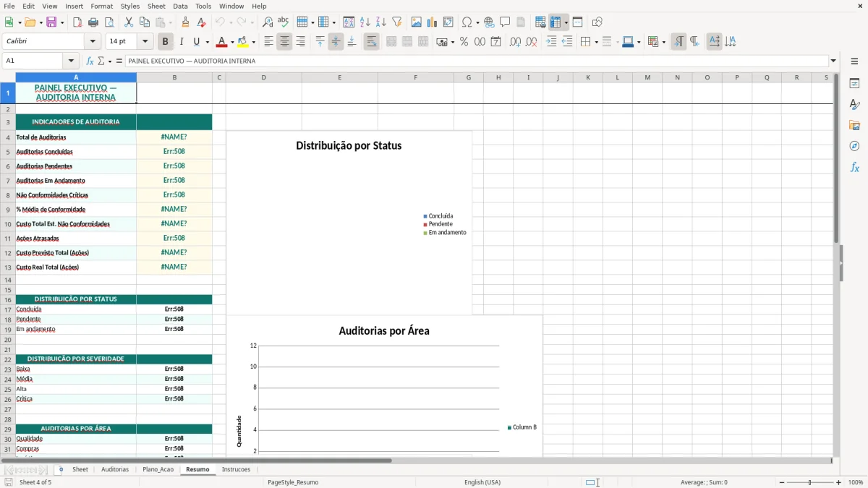Insert an image
Viewport: 868px width, 488px height.
click(417, 22)
